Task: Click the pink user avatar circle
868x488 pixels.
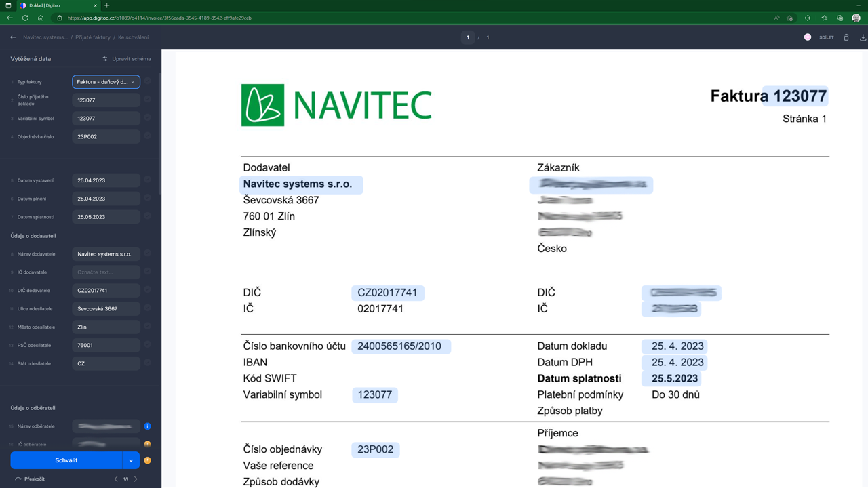Action: click(808, 37)
